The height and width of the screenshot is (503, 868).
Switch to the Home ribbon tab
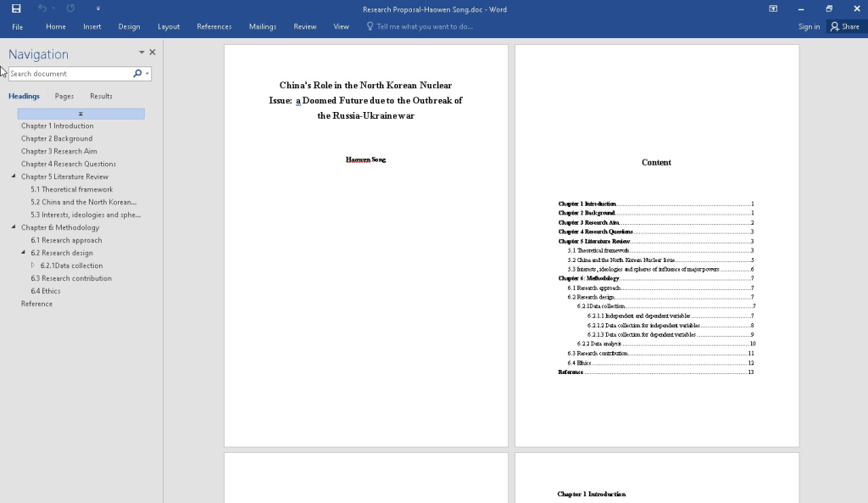[x=56, y=26]
